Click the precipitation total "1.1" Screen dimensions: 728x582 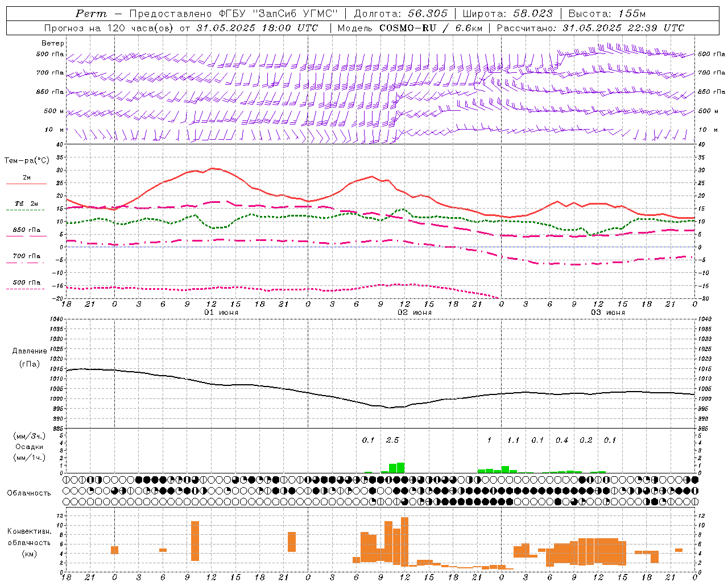(x=514, y=440)
